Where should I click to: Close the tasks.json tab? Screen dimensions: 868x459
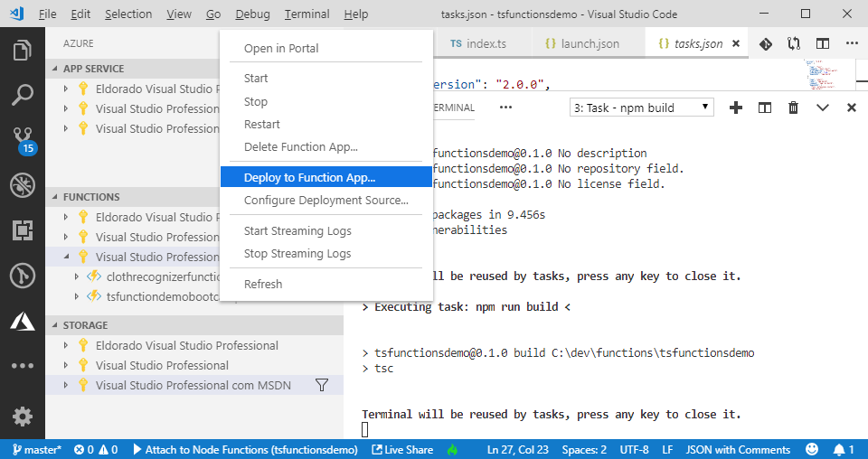736,43
